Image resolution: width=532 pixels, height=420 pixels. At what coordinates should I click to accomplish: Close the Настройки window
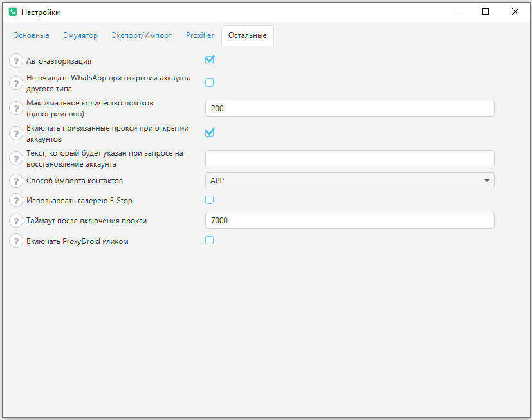pos(515,12)
